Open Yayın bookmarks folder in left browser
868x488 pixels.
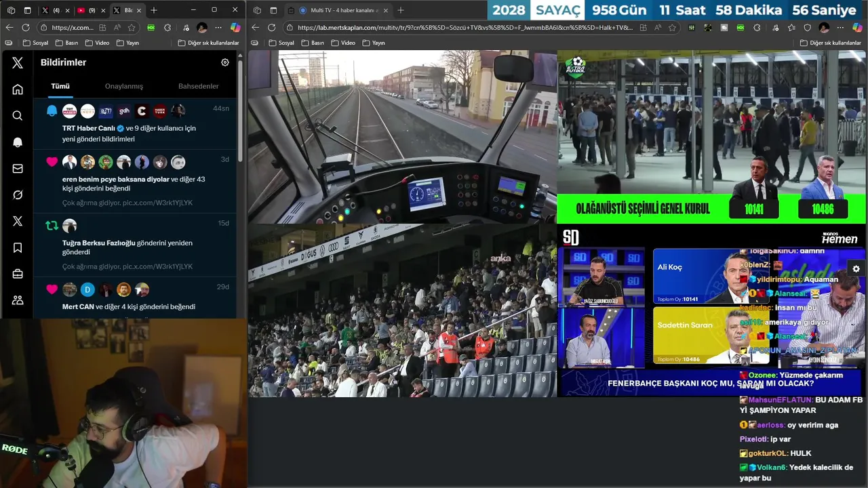click(127, 43)
